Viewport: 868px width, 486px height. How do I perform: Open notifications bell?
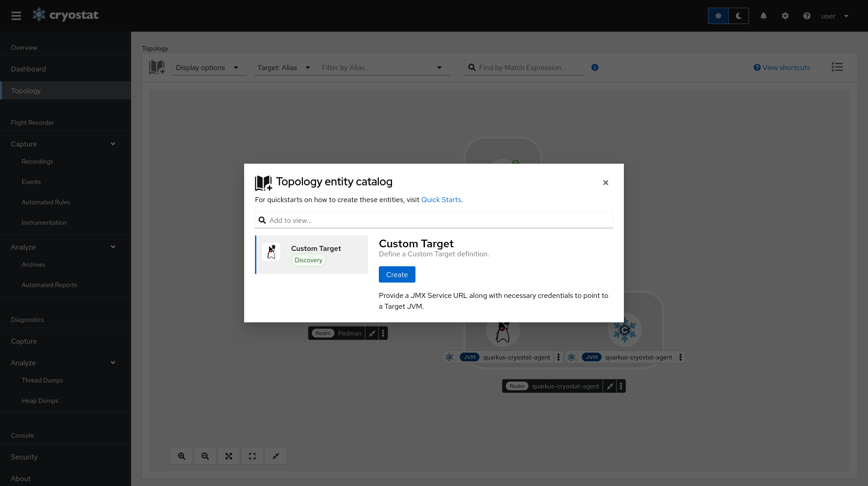coord(764,16)
